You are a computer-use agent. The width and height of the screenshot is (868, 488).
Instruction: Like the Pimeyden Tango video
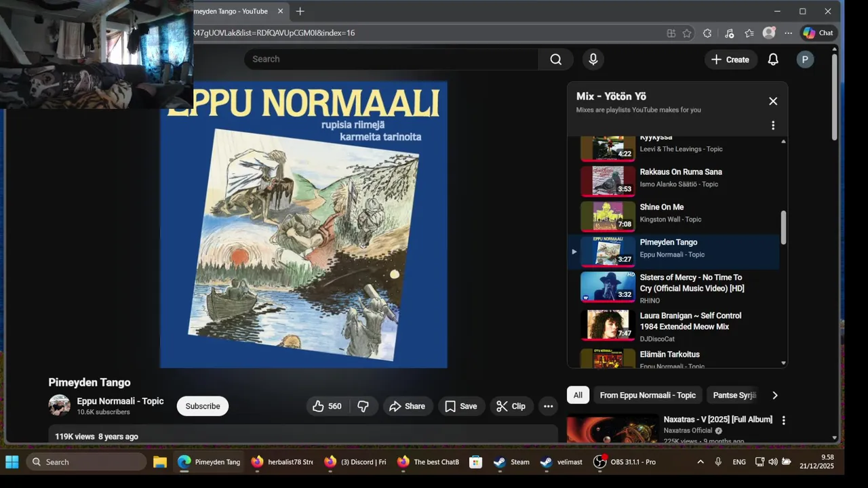(328, 406)
